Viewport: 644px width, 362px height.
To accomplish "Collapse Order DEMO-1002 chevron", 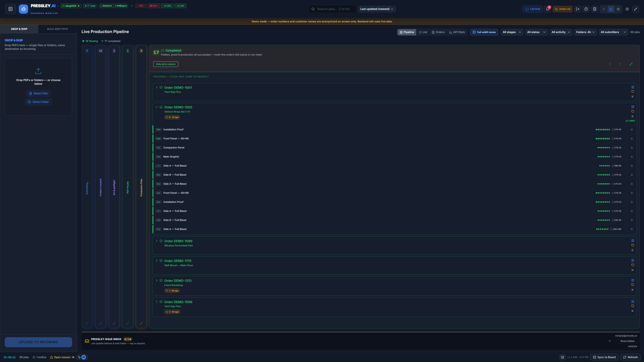I will [x=157, y=107].
